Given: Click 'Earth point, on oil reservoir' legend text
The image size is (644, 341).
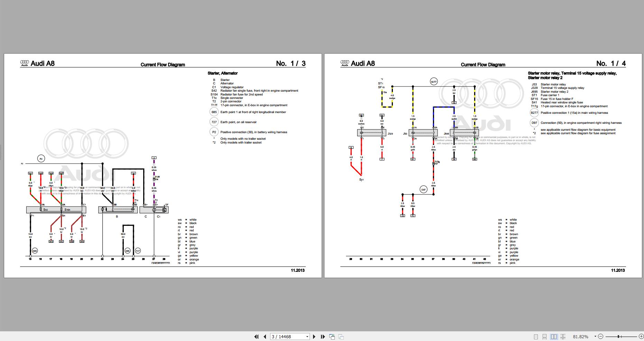Looking at the screenshot, I should pos(239,122).
